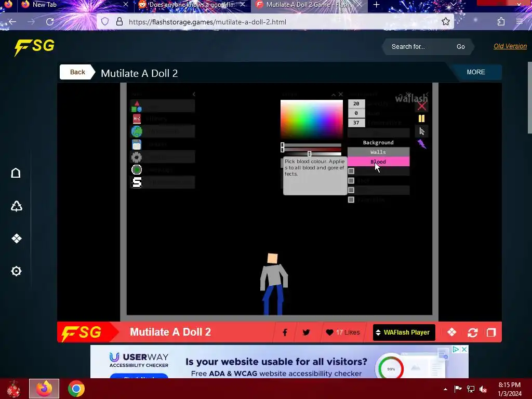Click the black-to-white brightness slider

(x=312, y=154)
